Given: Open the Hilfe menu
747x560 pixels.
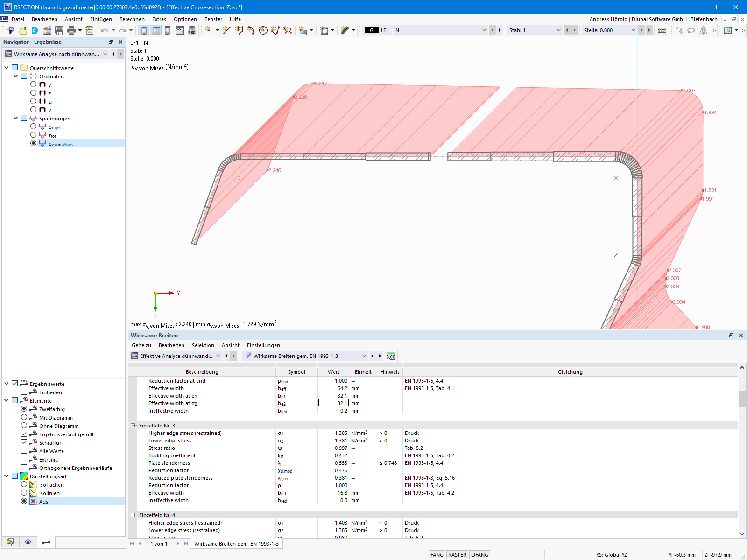Looking at the screenshot, I should 235,19.
